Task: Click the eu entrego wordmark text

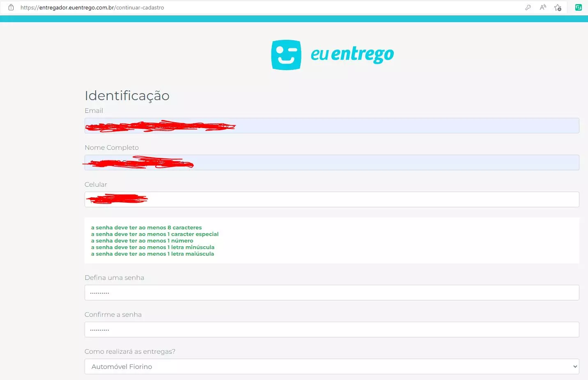Action: (352, 54)
